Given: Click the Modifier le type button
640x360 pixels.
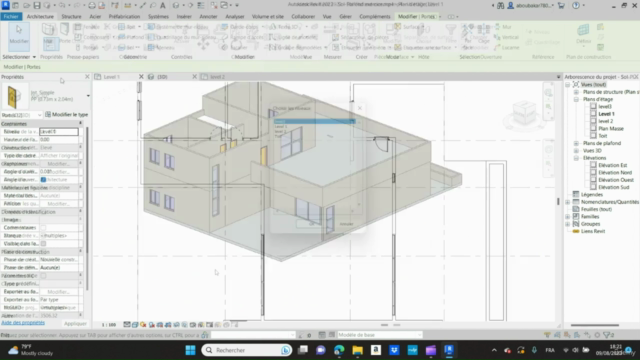Looking at the screenshot, I should tap(66, 115).
